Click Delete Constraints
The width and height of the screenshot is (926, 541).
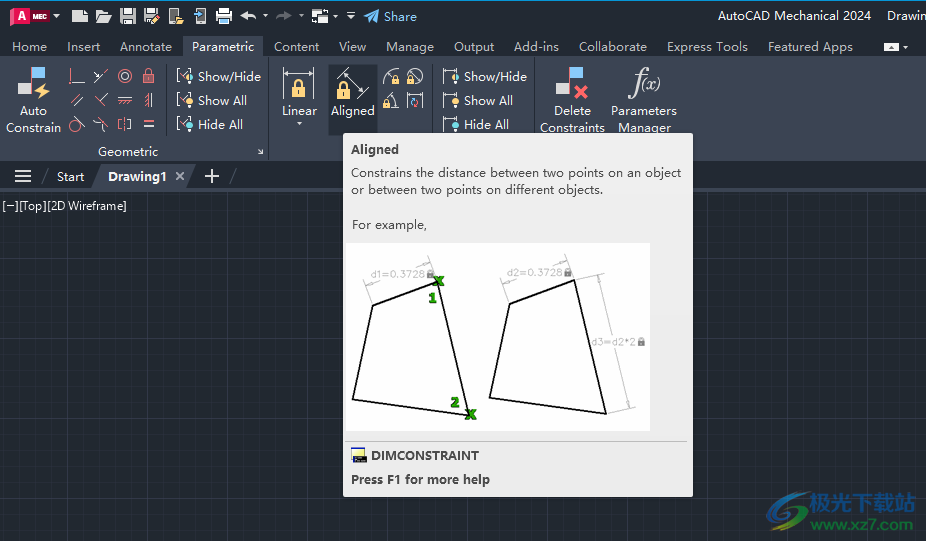tap(572, 99)
